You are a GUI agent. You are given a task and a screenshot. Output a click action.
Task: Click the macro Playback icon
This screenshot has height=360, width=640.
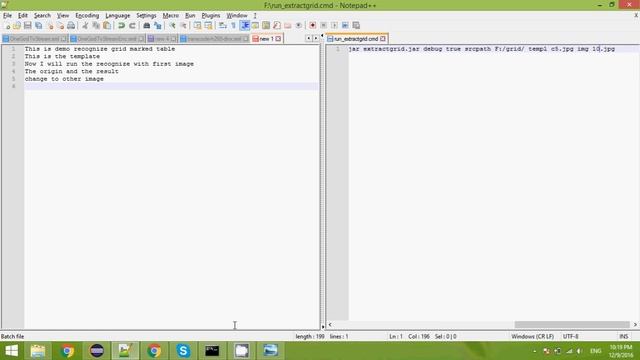coord(334,26)
